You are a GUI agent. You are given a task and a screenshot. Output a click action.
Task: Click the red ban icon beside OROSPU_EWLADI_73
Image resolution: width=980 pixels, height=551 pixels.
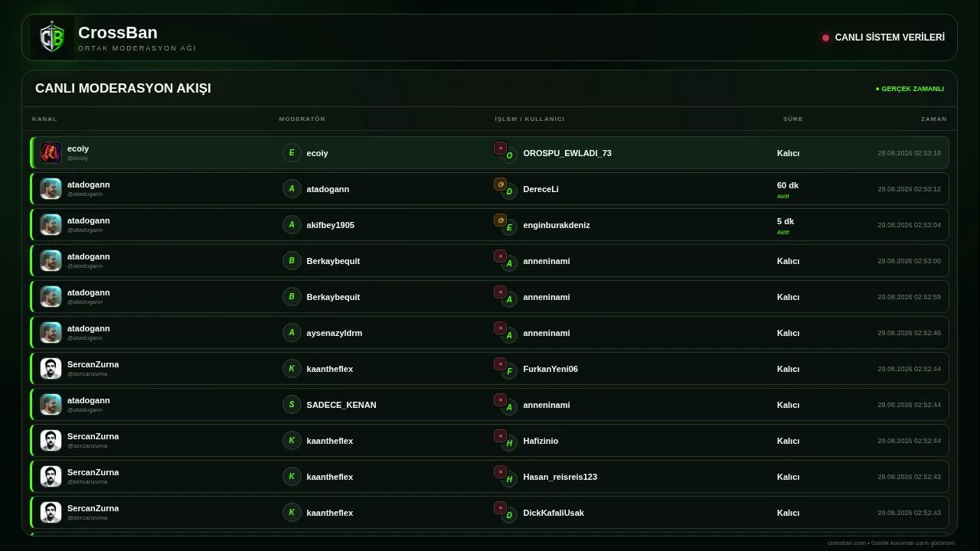(x=500, y=148)
